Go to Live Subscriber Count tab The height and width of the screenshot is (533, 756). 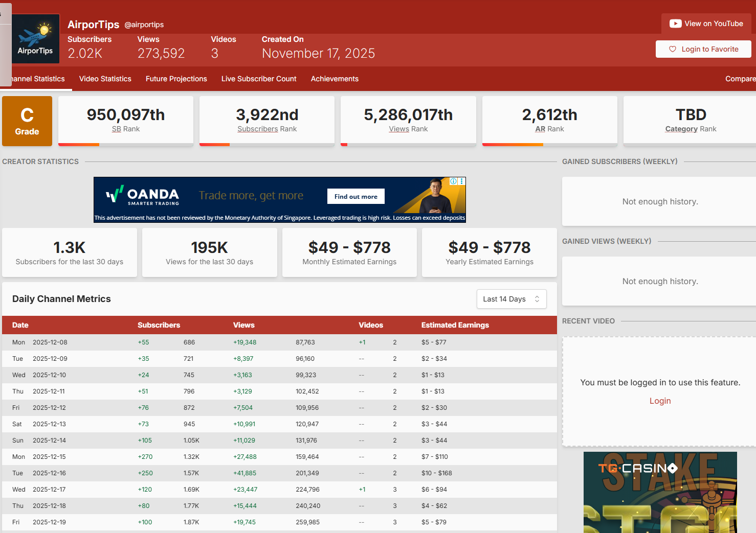(259, 79)
